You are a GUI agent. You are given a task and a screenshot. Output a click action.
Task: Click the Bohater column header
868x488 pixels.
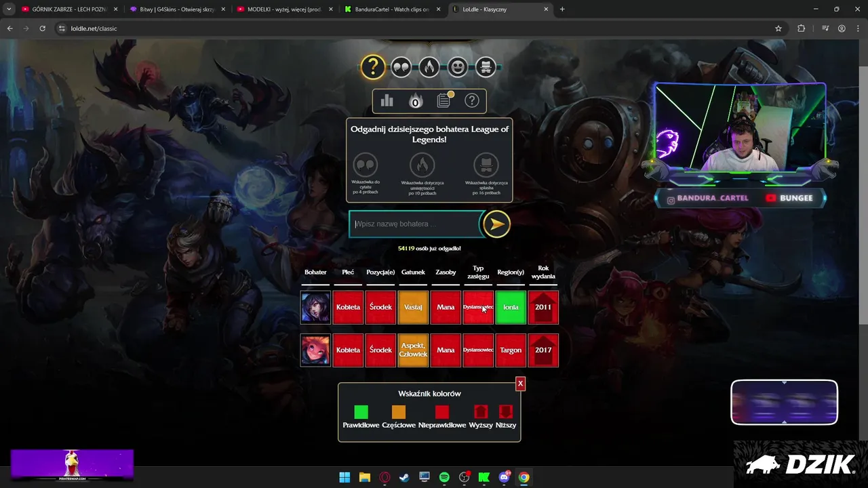315,272
